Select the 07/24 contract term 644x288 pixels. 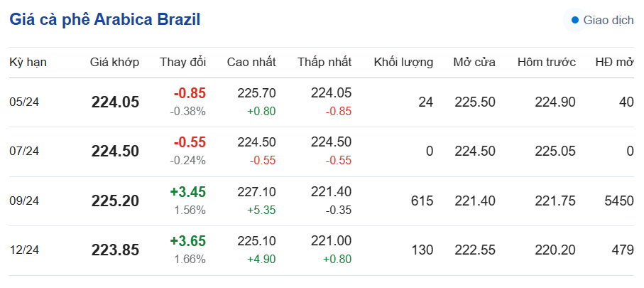tap(24, 151)
